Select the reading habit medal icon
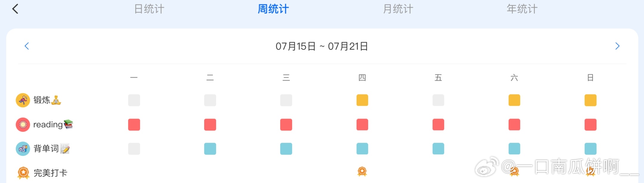This screenshot has height=183, width=644. tap(23, 124)
